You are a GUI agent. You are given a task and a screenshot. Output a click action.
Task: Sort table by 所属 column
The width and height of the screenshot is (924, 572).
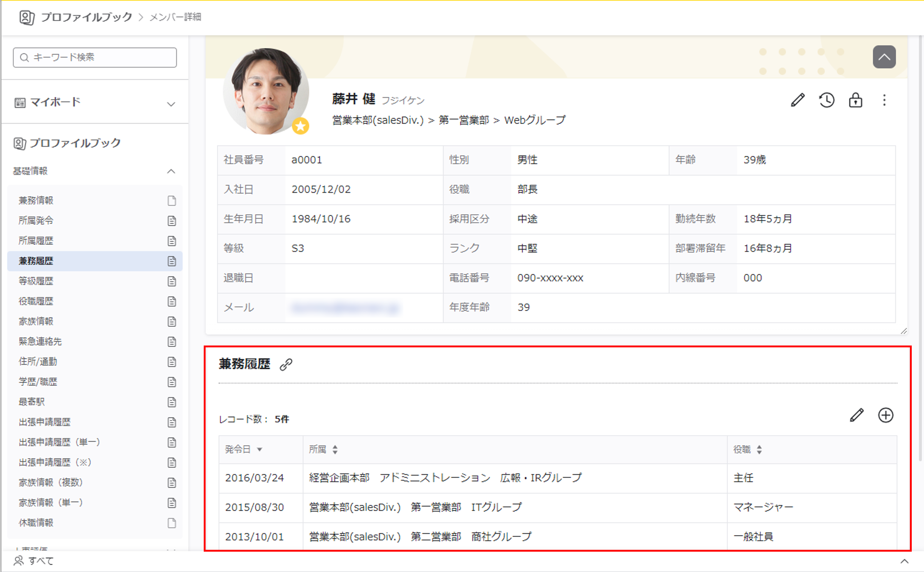coord(323,450)
